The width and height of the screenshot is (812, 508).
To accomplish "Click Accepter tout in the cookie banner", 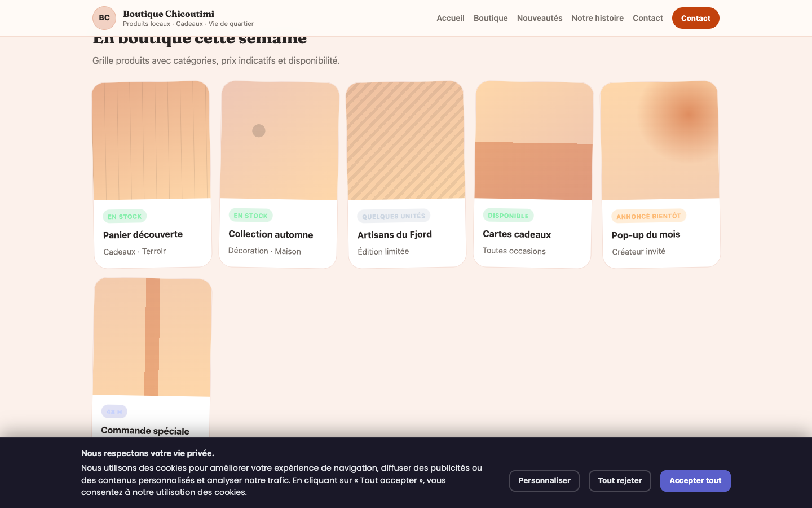I will coord(695,481).
